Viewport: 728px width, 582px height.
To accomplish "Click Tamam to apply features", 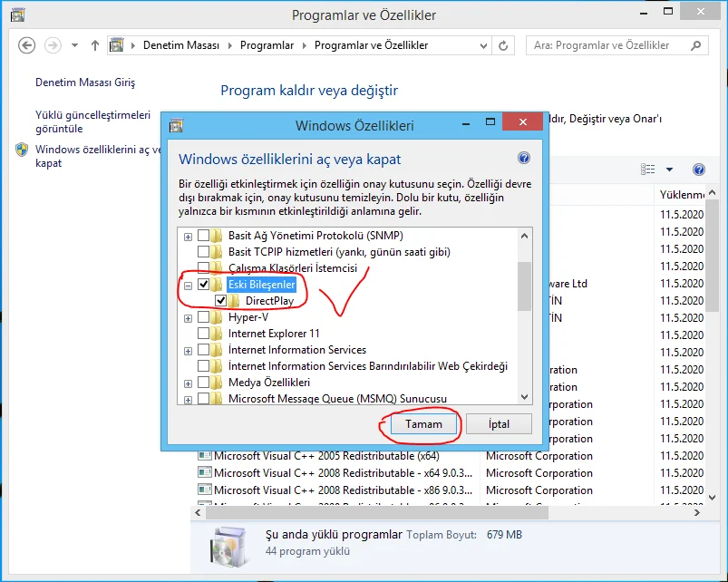I will (x=423, y=423).
